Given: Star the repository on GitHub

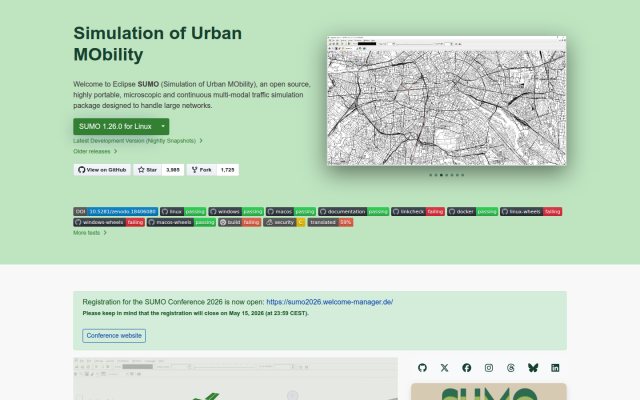Looking at the screenshot, I should pyautogui.click(x=147, y=170).
